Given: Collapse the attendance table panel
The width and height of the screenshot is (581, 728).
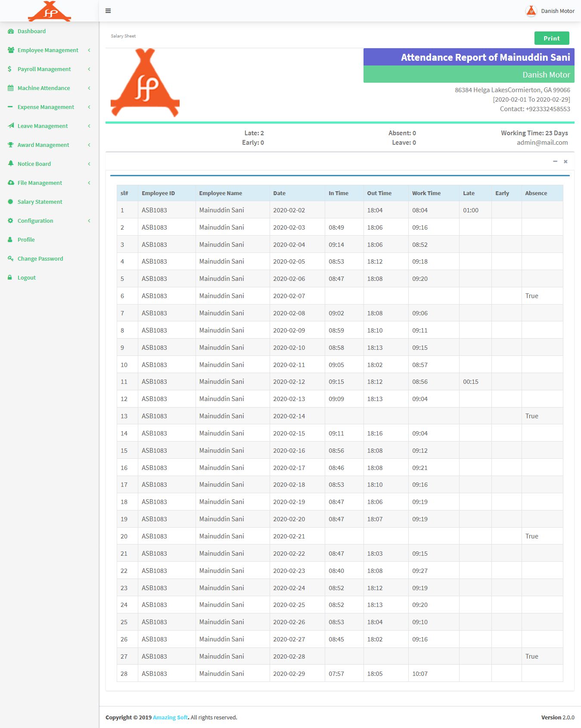Looking at the screenshot, I should coord(555,162).
